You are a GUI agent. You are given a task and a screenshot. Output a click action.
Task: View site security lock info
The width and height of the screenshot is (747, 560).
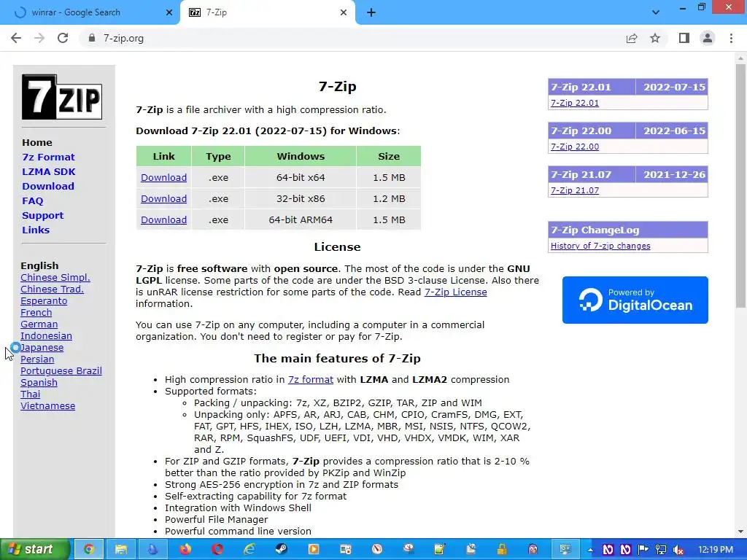coord(91,38)
